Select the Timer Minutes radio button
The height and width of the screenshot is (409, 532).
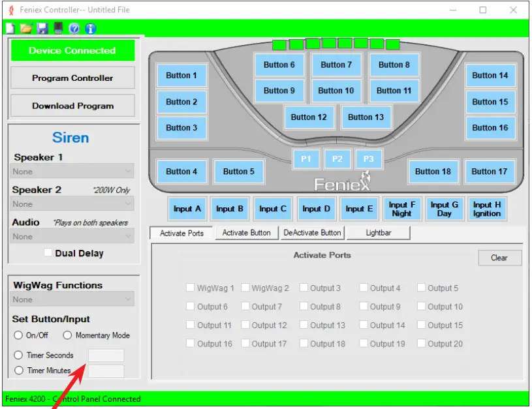(19, 371)
